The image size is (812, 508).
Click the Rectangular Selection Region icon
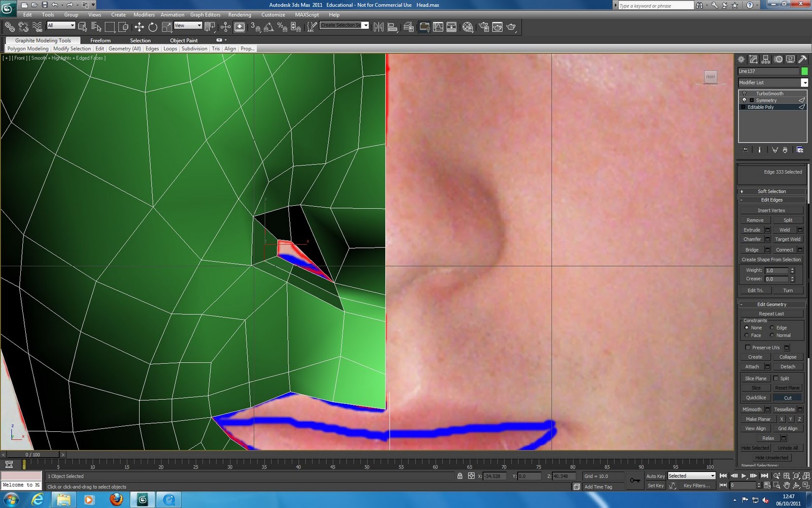click(x=110, y=27)
